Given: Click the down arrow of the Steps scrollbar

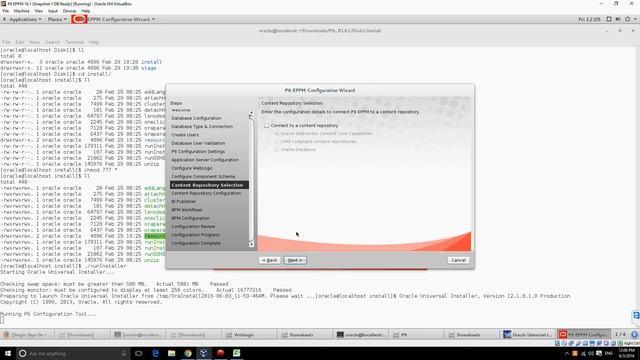Looking at the screenshot, I should click(x=251, y=244).
